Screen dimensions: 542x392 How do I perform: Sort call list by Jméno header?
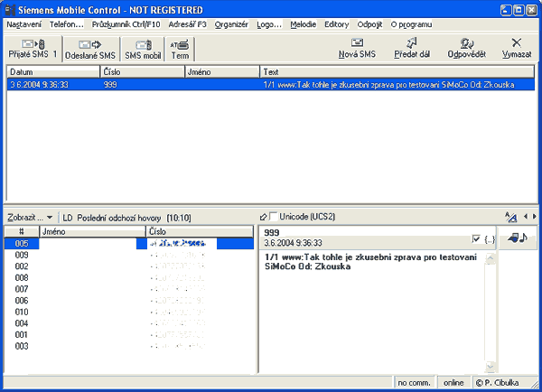coord(92,231)
